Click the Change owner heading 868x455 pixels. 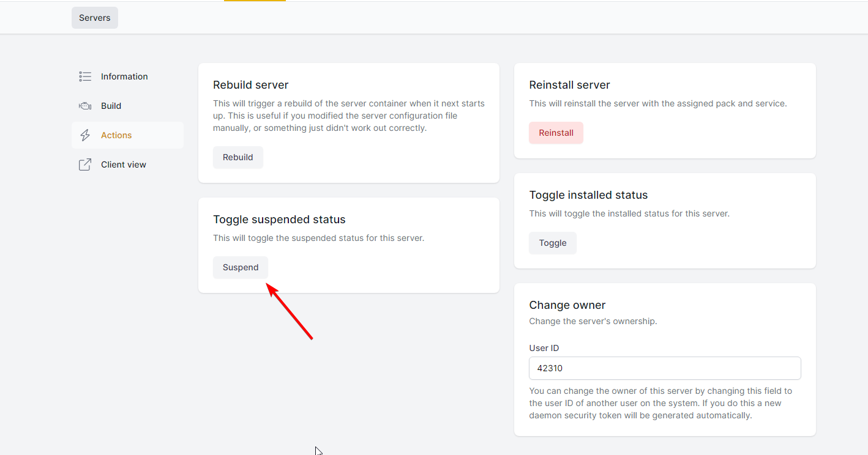567,305
